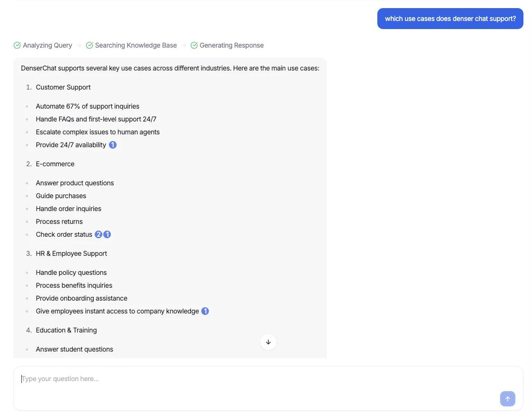Click citation badge after "company knowledge"
Image resolution: width=532 pixels, height=414 pixels.
tap(205, 311)
